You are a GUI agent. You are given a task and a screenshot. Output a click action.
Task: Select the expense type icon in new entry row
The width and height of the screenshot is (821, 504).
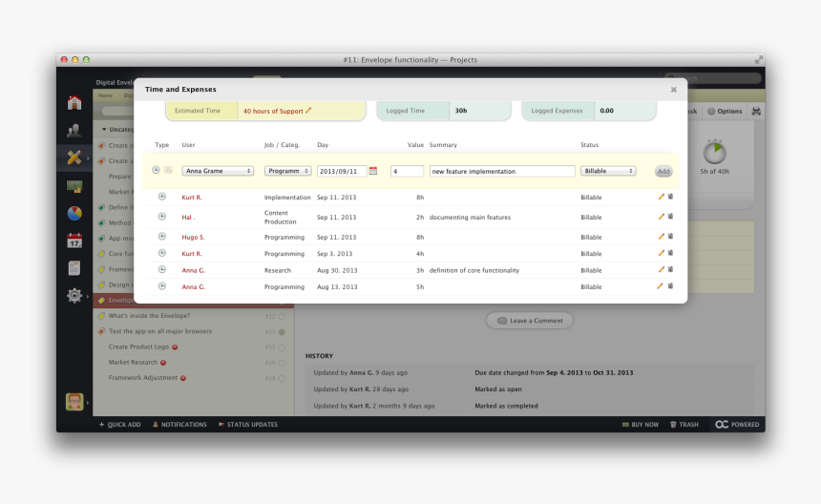coord(168,170)
